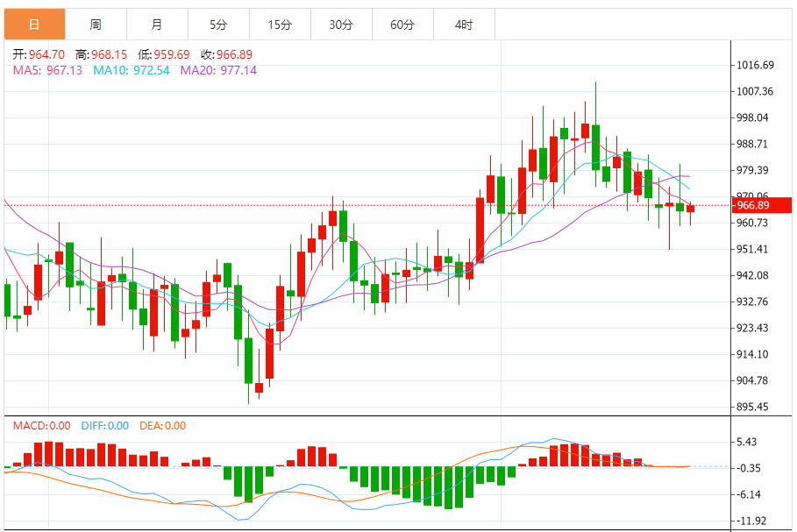Click the 988.71 price axis label

752,145
